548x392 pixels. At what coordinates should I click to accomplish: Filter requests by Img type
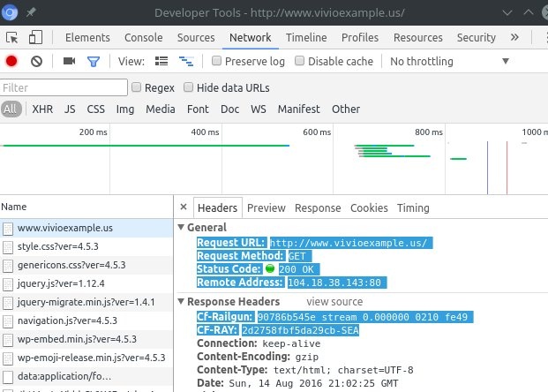125,109
